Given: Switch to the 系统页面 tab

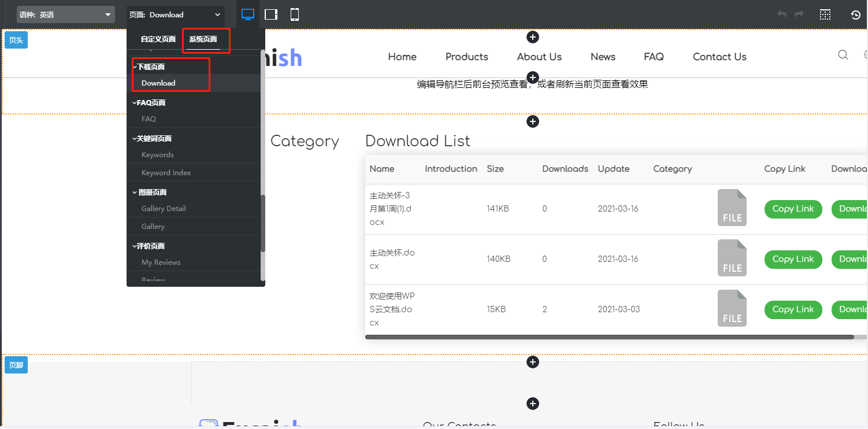Looking at the screenshot, I should coord(203,39).
